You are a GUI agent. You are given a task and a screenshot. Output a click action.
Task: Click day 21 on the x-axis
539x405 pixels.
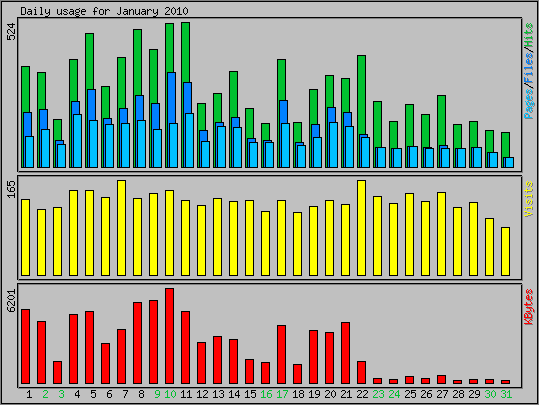coord(346,394)
